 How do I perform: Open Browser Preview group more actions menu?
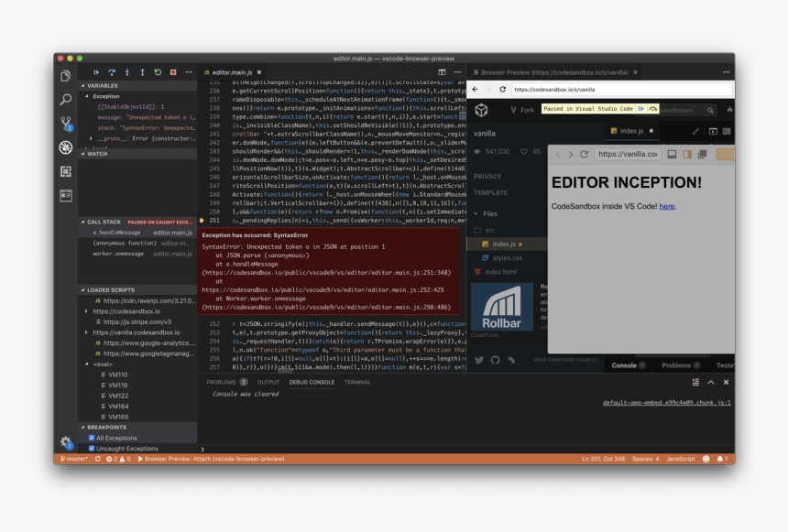point(727,72)
